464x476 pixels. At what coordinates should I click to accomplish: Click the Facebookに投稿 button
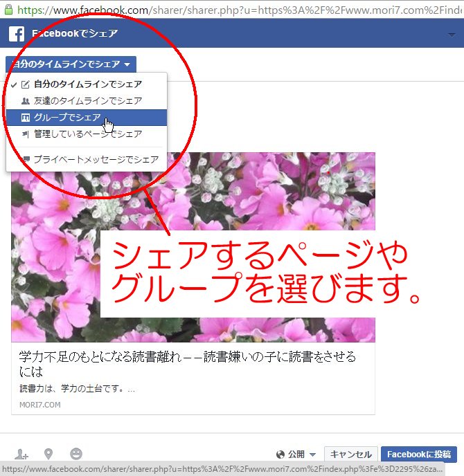(x=419, y=454)
